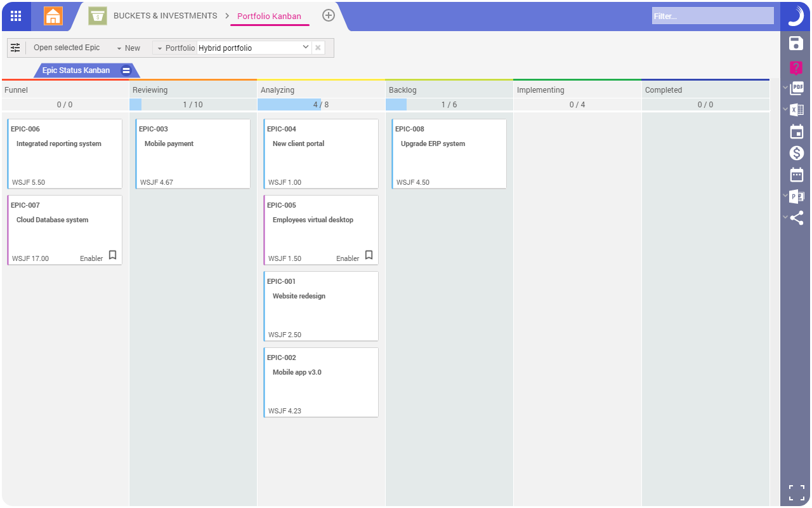Switch to the Portfolio Kanban tab
This screenshot has height=508, width=812.
[x=270, y=16]
